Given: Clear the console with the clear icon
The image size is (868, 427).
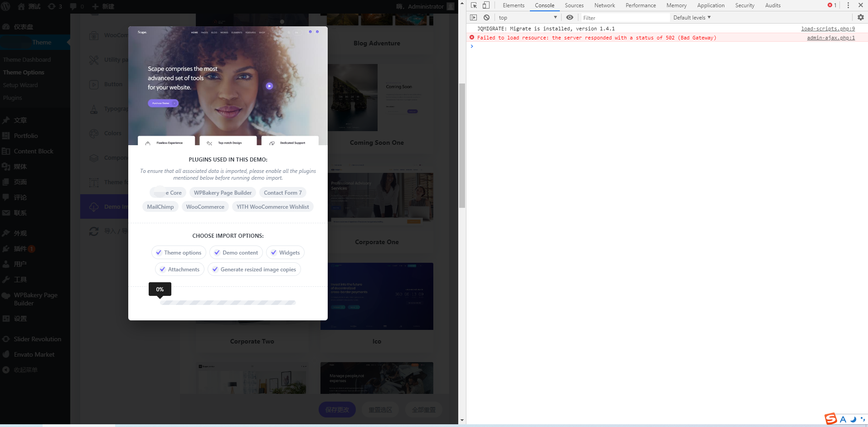Looking at the screenshot, I should click(486, 18).
